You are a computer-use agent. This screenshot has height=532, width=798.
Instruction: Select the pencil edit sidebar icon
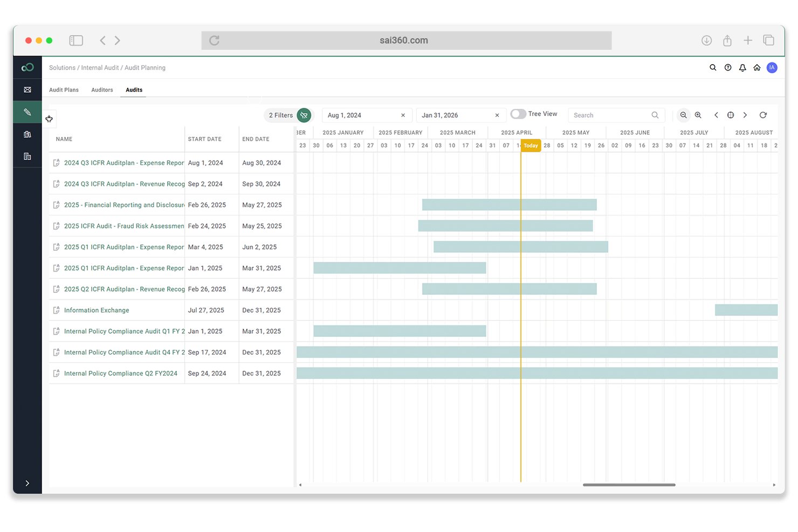[27, 112]
